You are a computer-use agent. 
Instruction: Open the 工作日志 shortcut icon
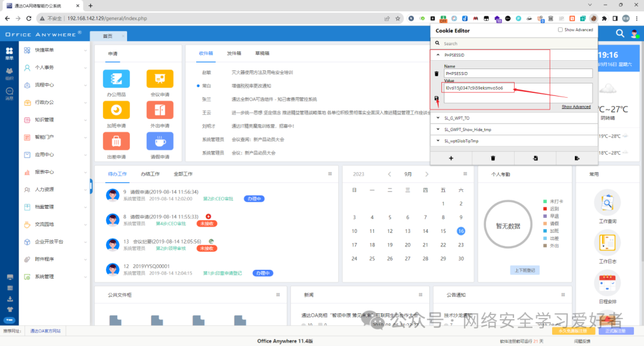tap(608, 243)
